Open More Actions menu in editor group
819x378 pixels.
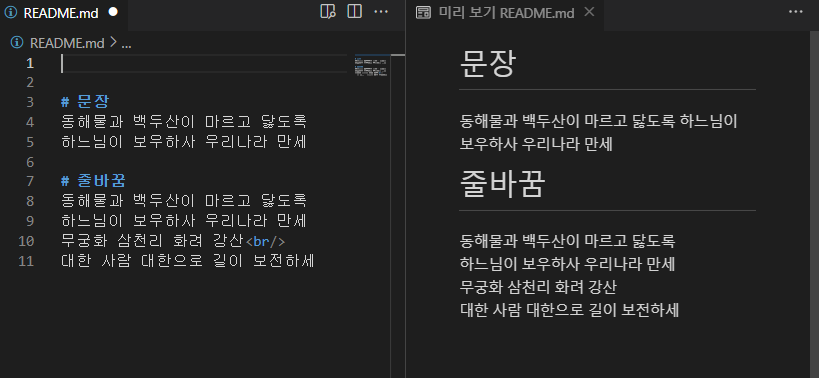(x=381, y=11)
